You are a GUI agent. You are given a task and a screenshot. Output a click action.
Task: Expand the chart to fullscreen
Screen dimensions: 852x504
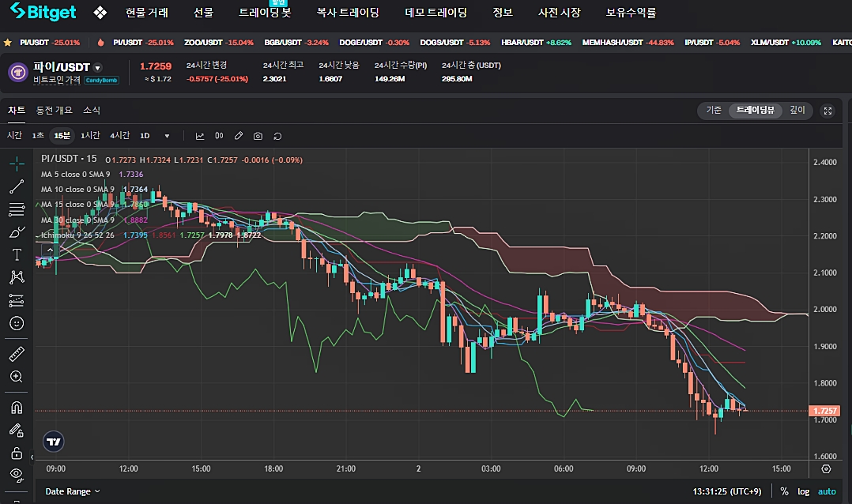tap(827, 111)
